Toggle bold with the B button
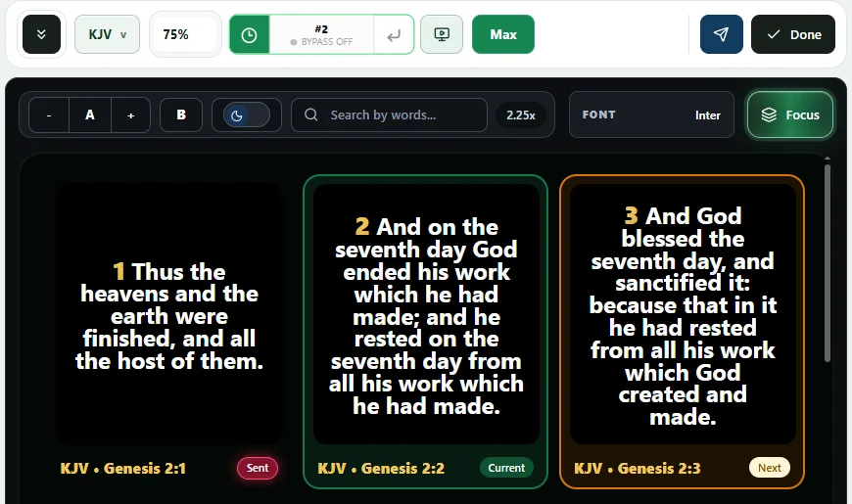The width and height of the screenshot is (852, 504). [181, 115]
